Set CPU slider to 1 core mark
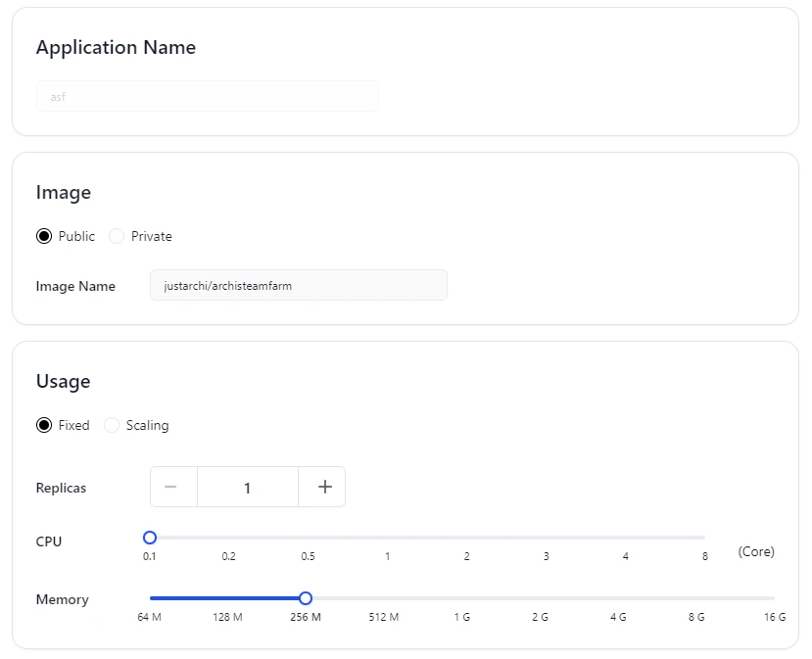The width and height of the screenshot is (812, 659). pos(388,538)
